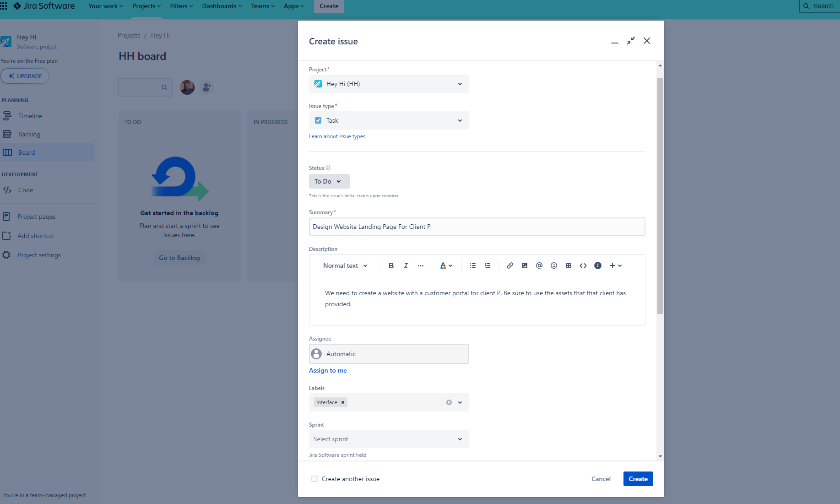Screen dimensions: 840x504
Task: Open the app switcher grid icon
Action: tap(4, 6)
